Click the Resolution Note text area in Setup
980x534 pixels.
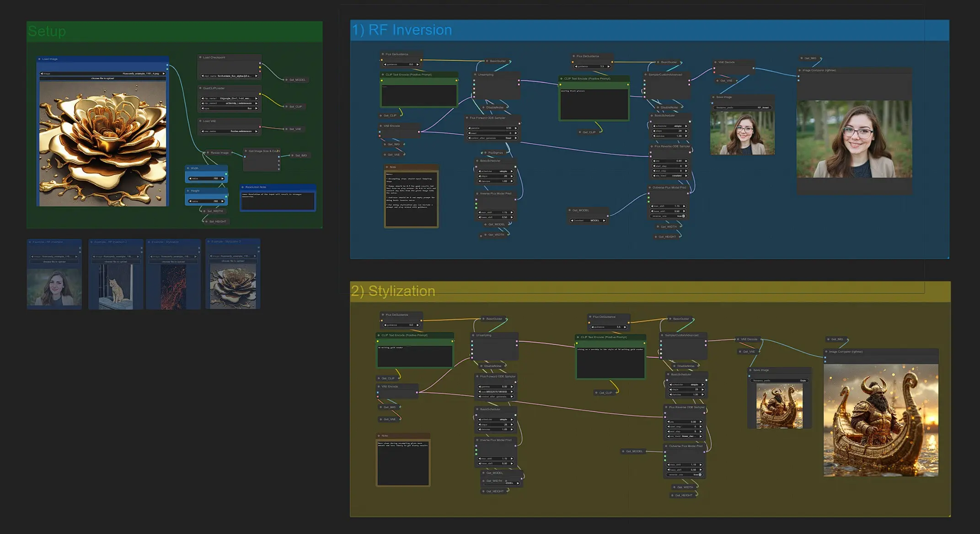click(x=278, y=200)
